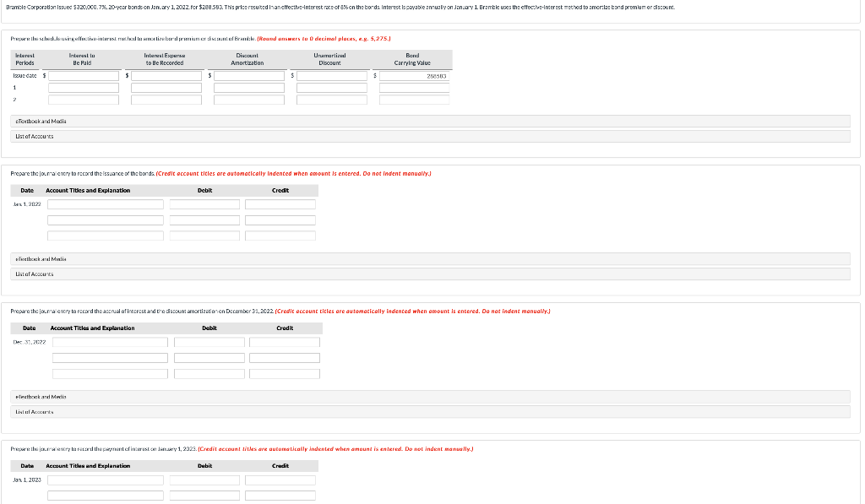Screen dimensions: 865x504
Task: Click Bond Carrying Value field showing 288593
Action: (414, 76)
